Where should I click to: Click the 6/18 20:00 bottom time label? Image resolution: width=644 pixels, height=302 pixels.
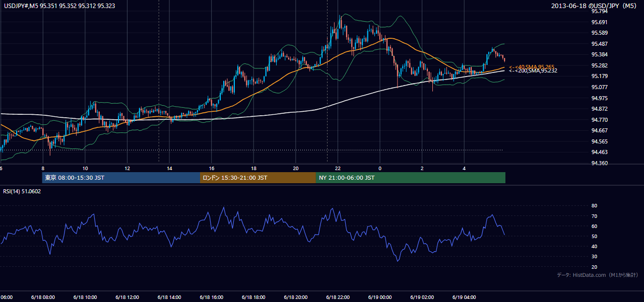click(x=295, y=297)
